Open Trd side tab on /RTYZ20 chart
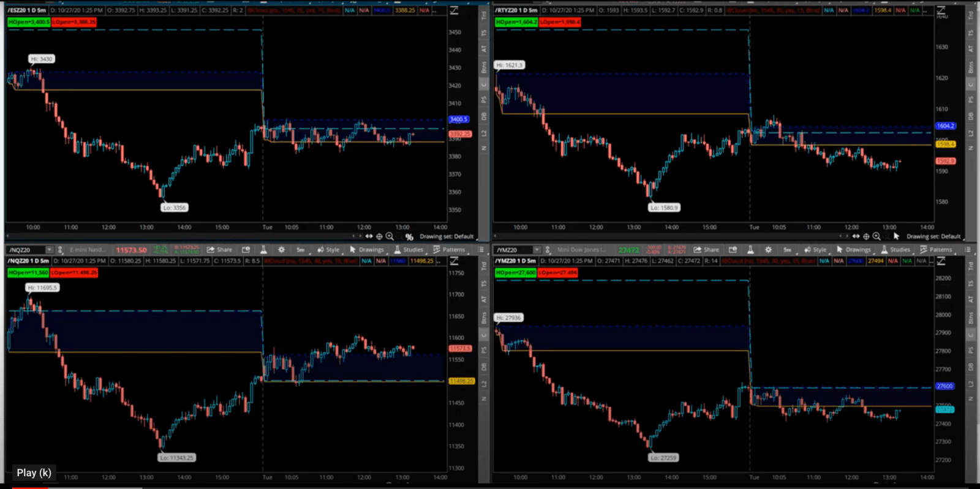The image size is (980, 489). (x=970, y=15)
